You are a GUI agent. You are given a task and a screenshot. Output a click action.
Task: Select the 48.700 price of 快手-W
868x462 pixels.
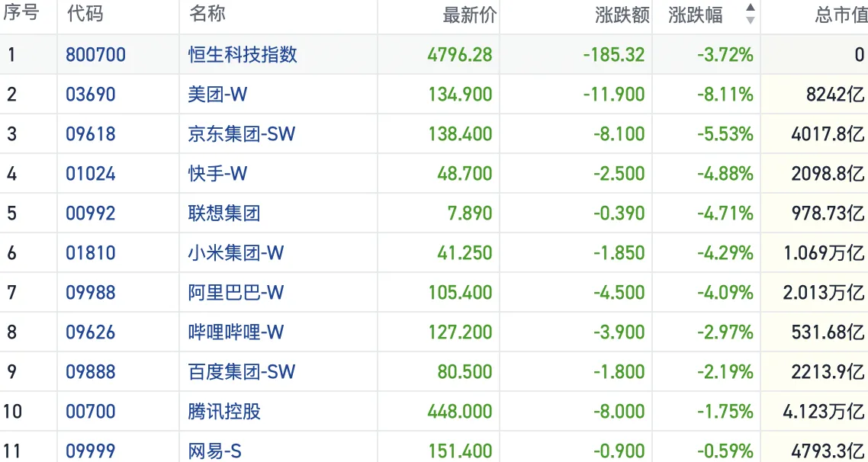tap(465, 175)
